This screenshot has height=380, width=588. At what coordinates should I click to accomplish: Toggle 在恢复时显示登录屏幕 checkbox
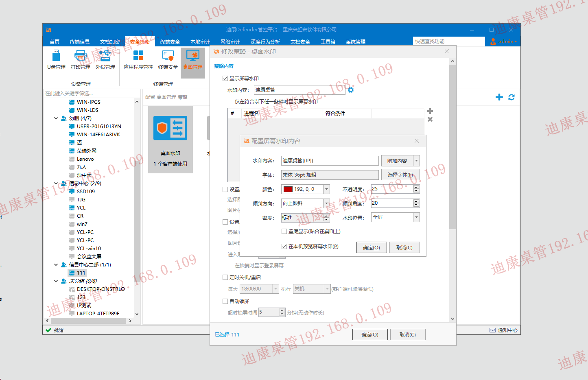[230, 266]
